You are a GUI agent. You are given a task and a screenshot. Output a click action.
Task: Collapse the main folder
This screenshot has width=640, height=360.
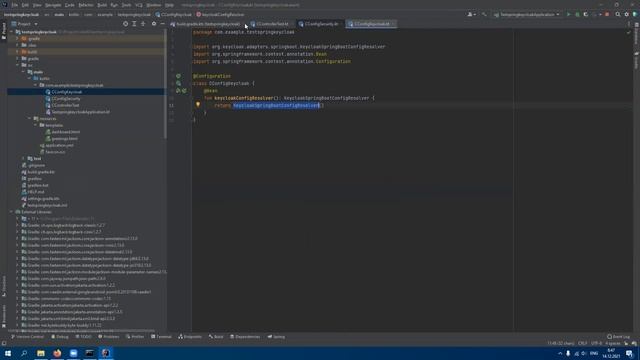(23, 72)
